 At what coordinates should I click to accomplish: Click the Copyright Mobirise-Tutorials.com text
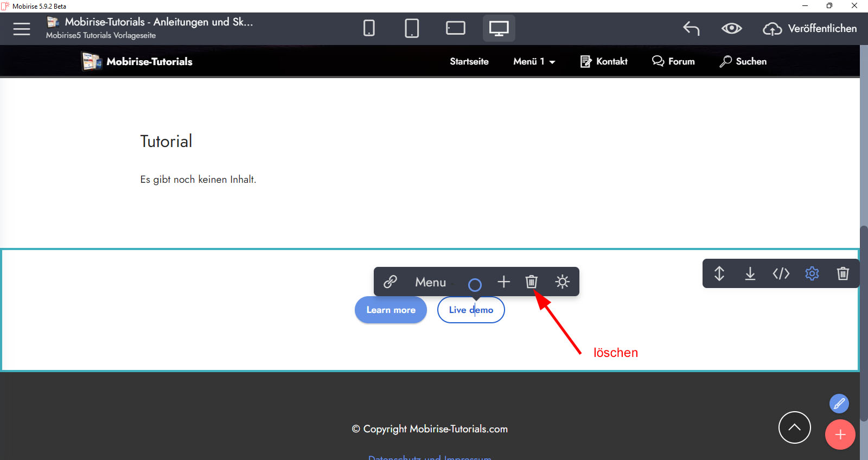click(430, 429)
